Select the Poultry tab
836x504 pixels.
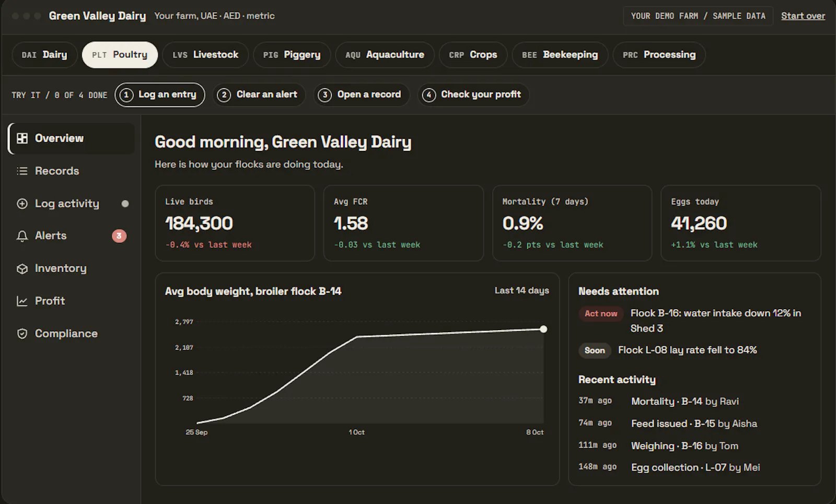coord(120,55)
